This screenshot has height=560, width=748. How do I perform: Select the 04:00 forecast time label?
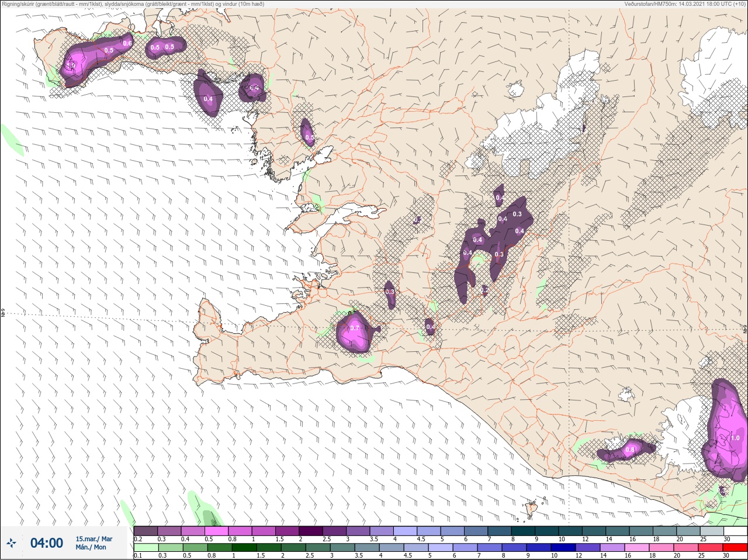pyautogui.click(x=46, y=543)
